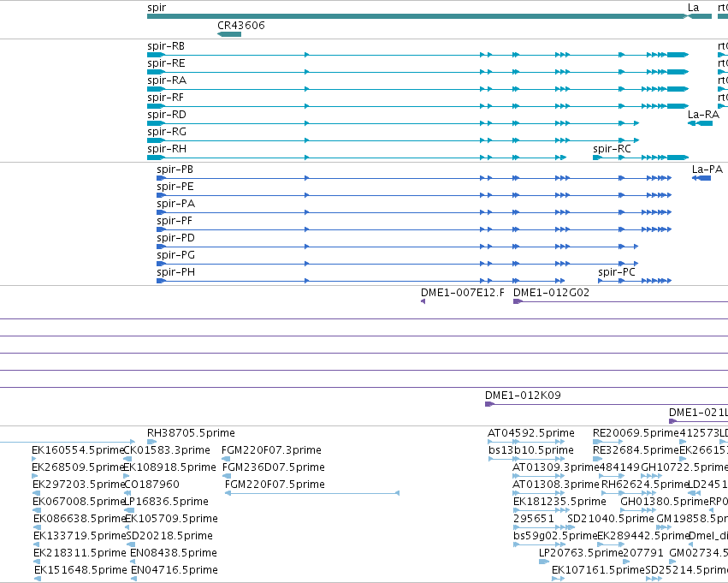Image resolution: width=728 pixels, height=583 pixels.
Task: Click EST RE20069.5prime
Action: pyautogui.click(x=608, y=442)
